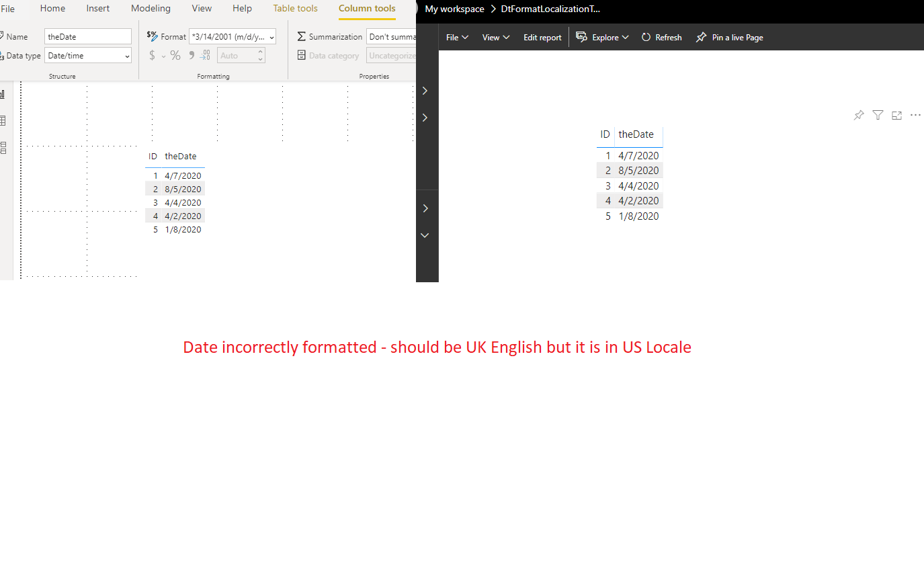
Task: Select 4/2/2020 cell in service table
Action: pyautogui.click(x=638, y=200)
